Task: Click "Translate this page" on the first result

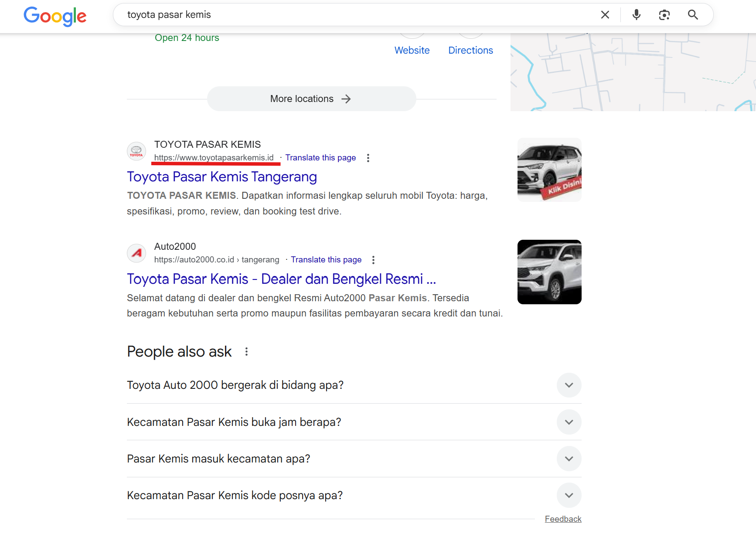Action: pos(320,157)
